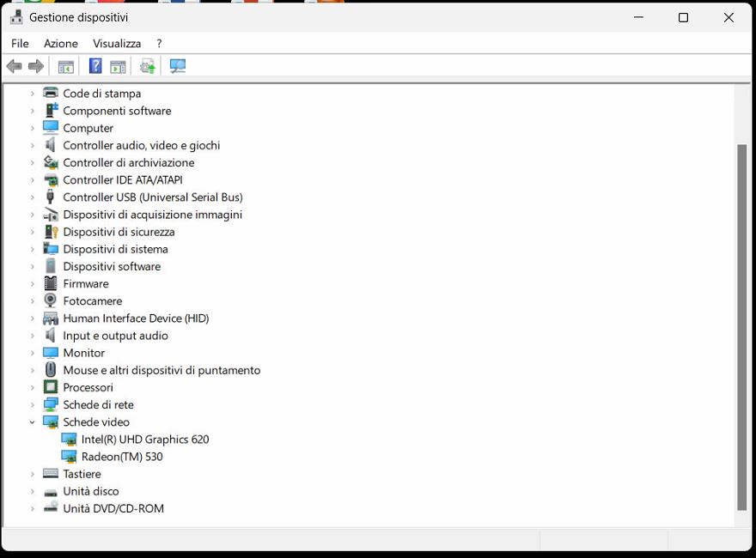Click the Back arrow toolbar icon

tap(15, 66)
